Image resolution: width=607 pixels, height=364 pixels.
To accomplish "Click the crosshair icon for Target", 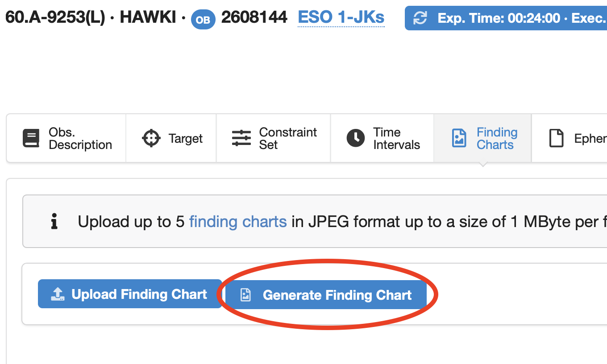I will coord(151,138).
